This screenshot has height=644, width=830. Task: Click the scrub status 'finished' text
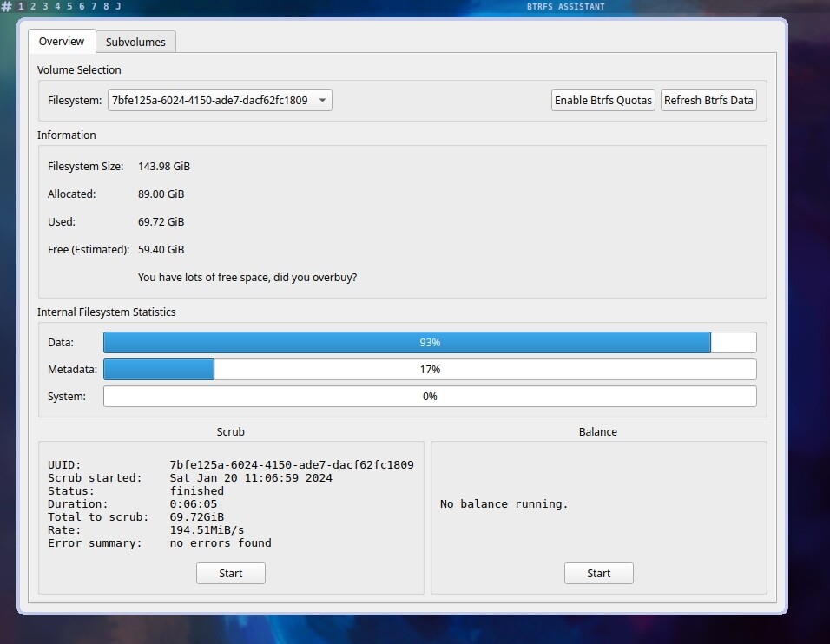click(197, 490)
